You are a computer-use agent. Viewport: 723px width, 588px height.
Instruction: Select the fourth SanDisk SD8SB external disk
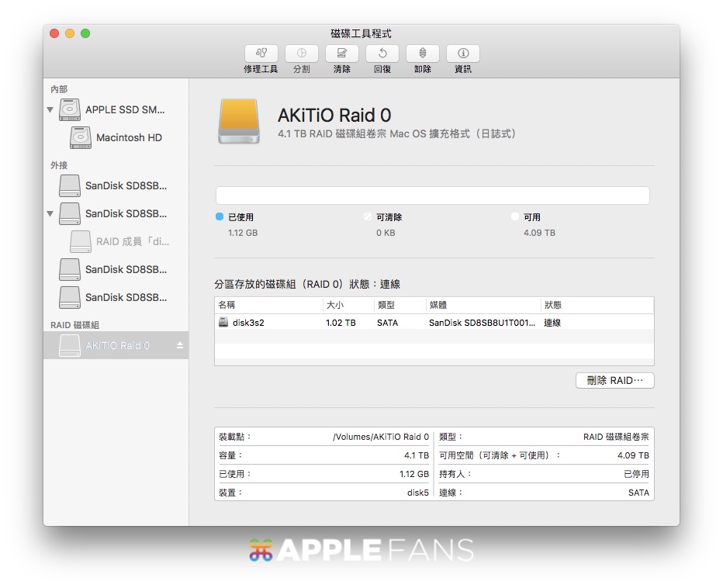[x=116, y=297]
